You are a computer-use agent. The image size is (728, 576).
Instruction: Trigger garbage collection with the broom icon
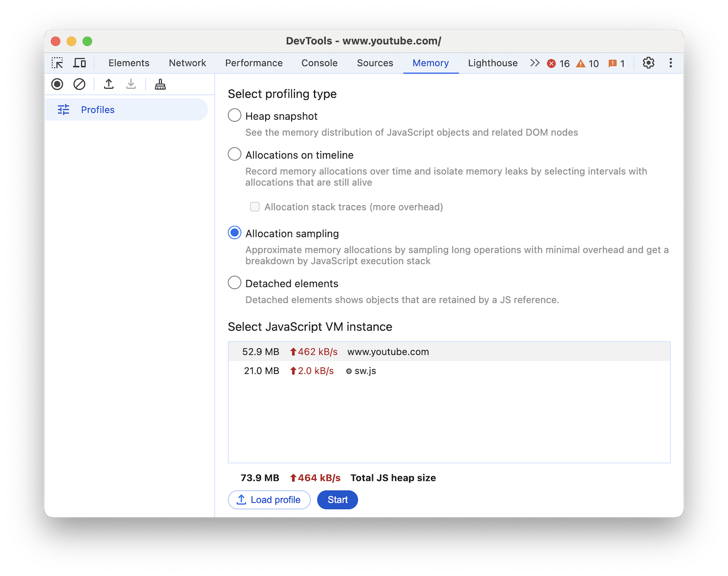pos(160,84)
